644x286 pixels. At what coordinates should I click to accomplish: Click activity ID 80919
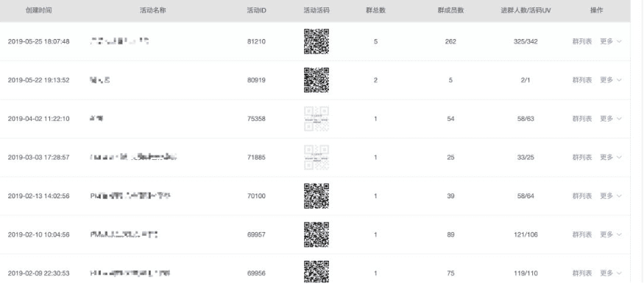(256, 80)
